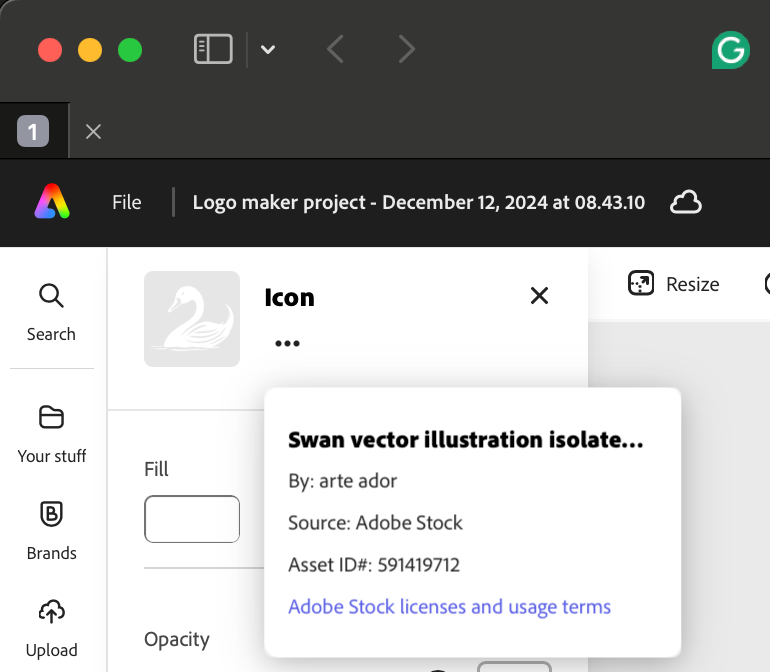Expand the sidebar dropdown chevron
Screen dimensions: 770x672
268,49
